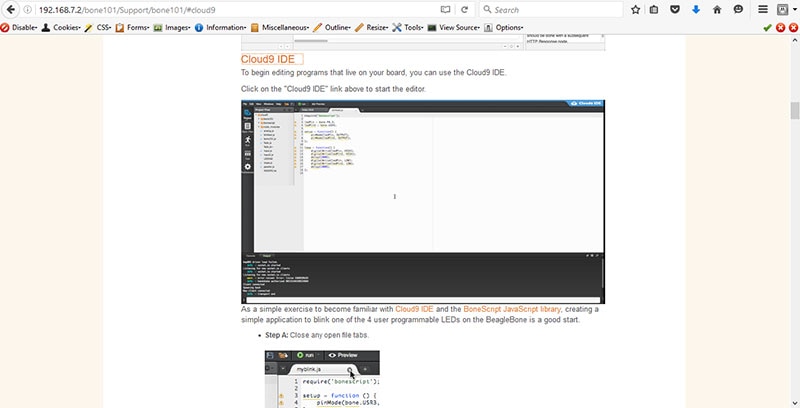Viewport: 800px width, 408px height.
Task: Follow the BoneScript JavaScript library link
Action: 512,309
